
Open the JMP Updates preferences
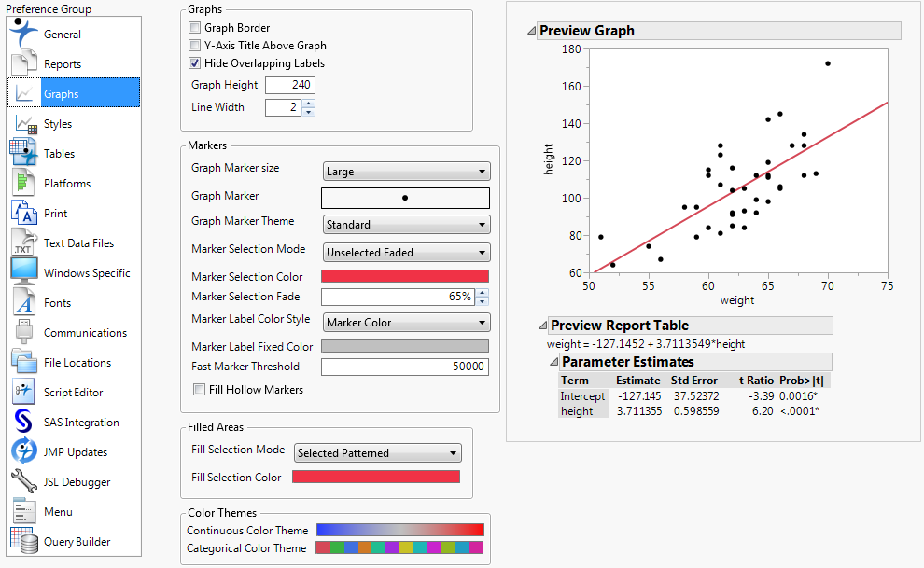click(x=76, y=452)
